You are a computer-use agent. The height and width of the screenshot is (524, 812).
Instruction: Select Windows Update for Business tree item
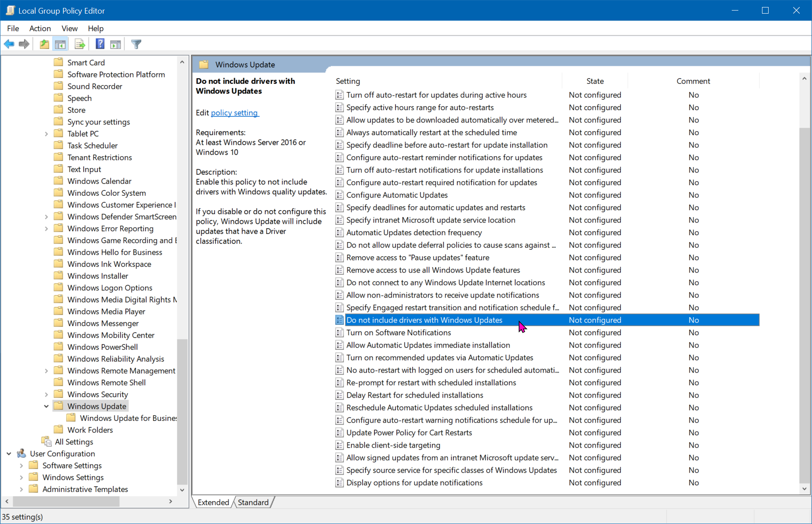pos(128,418)
